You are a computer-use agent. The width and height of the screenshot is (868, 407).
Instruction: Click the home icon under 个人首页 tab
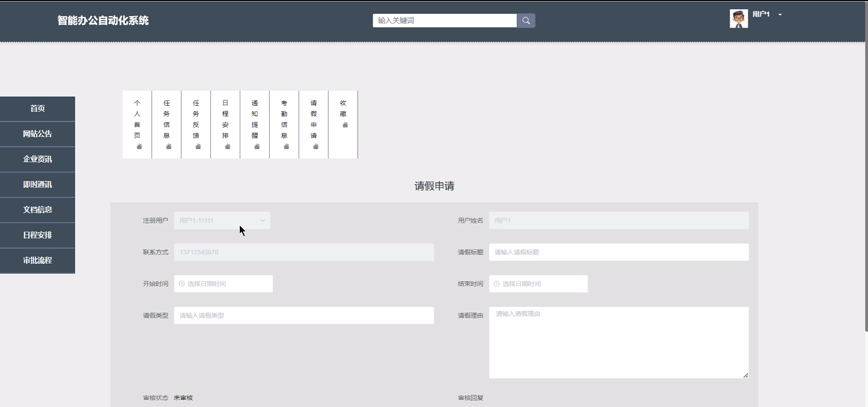(139, 146)
